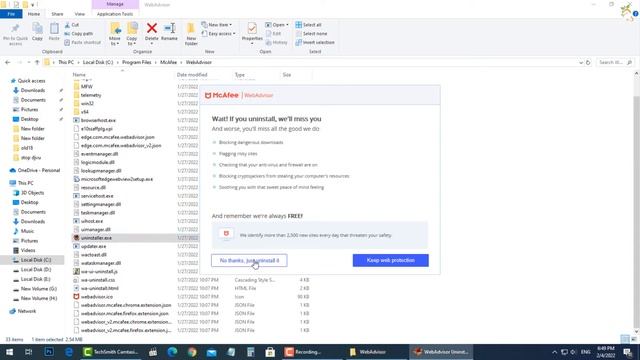
Task: Switch to the View ribbon tab
Action: [80, 14]
